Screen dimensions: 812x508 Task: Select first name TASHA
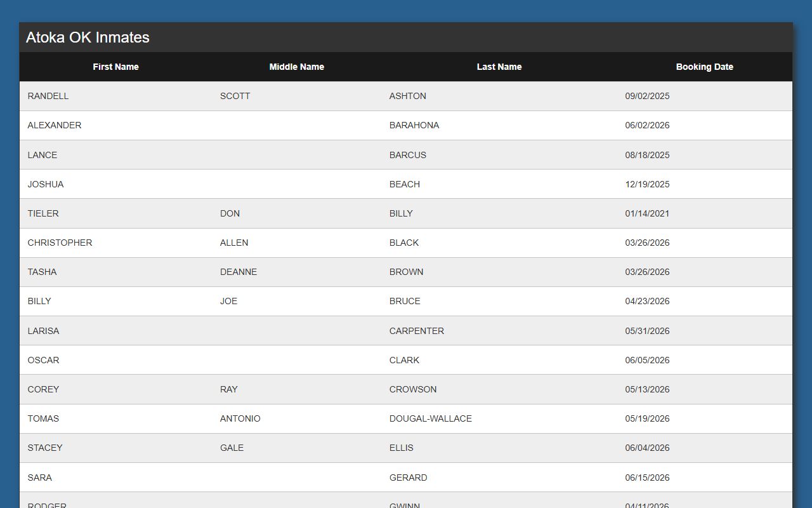[x=42, y=272]
